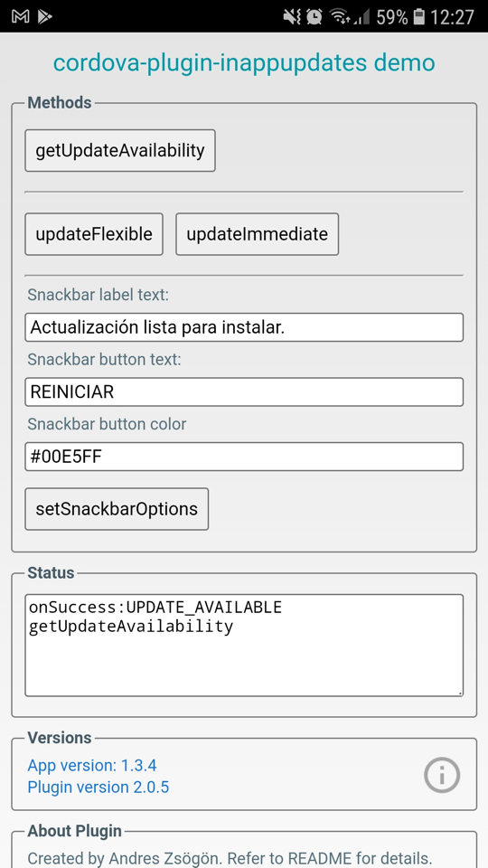This screenshot has height=868, width=488.
Task: Tap the clock showing 12:27
Action: pyautogui.click(x=452, y=17)
